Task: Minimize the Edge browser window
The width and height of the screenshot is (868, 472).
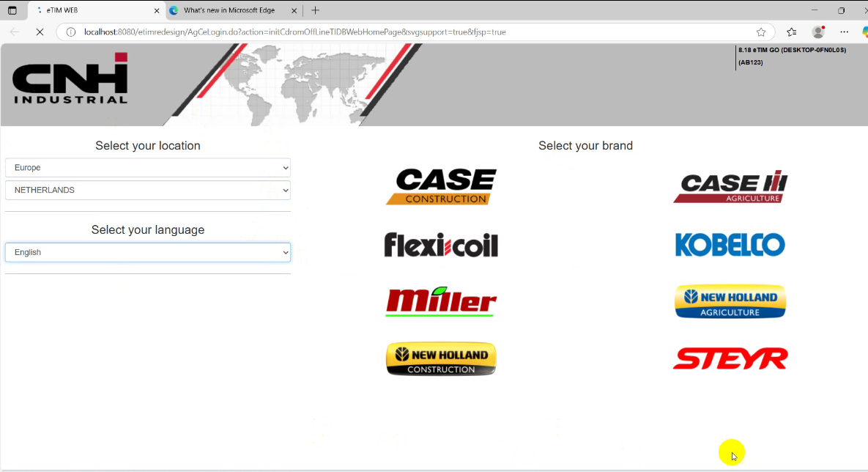Action: point(815,10)
